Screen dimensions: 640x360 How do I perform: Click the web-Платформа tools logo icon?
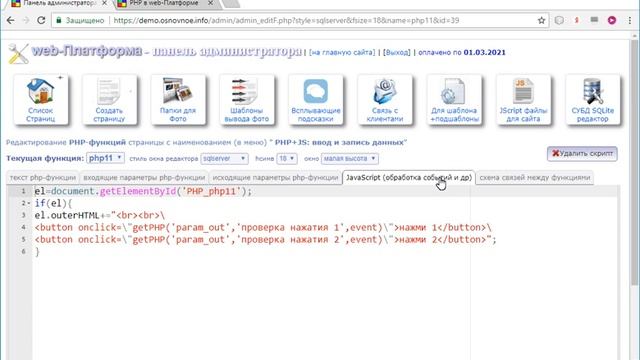pos(18,53)
